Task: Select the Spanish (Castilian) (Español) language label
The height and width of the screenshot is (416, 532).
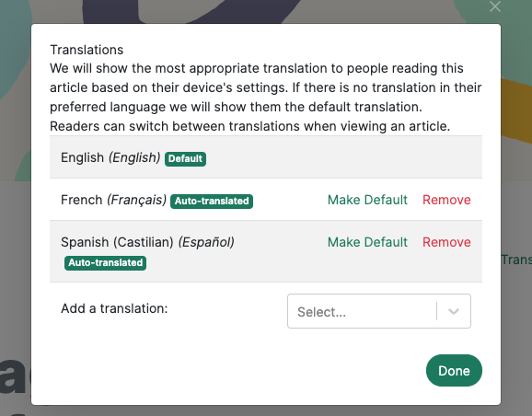Action: [x=147, y=242]
